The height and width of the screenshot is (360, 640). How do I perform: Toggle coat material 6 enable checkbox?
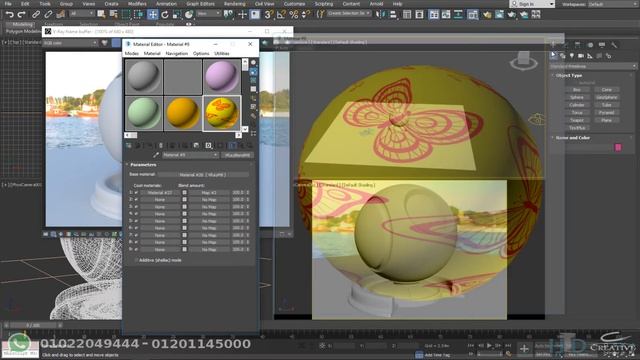[136, 228]
